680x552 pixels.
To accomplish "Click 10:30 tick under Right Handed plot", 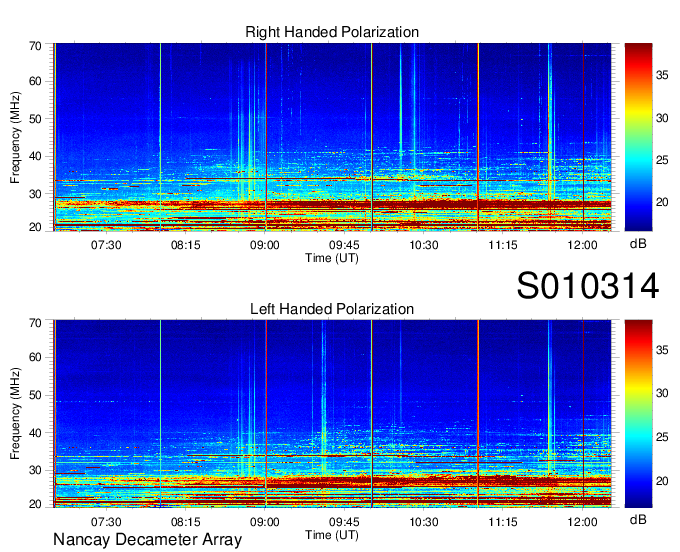I will 424,245.
